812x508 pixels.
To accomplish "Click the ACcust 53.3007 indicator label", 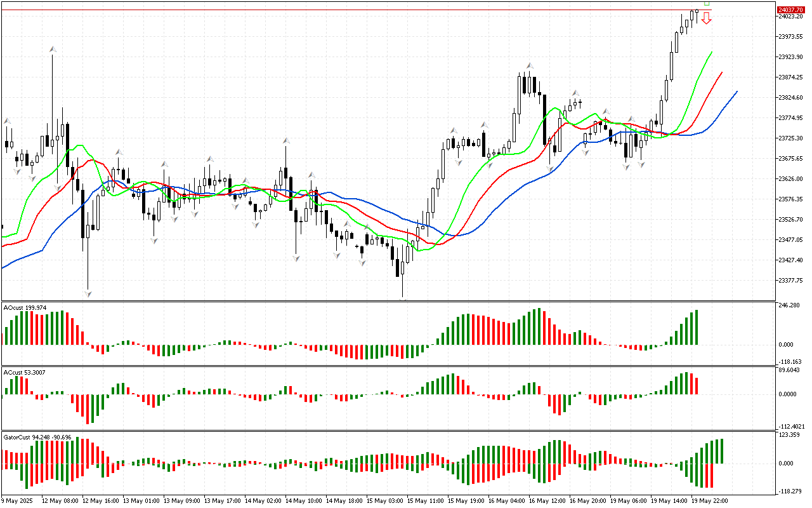I will click(x=25, y=372).
